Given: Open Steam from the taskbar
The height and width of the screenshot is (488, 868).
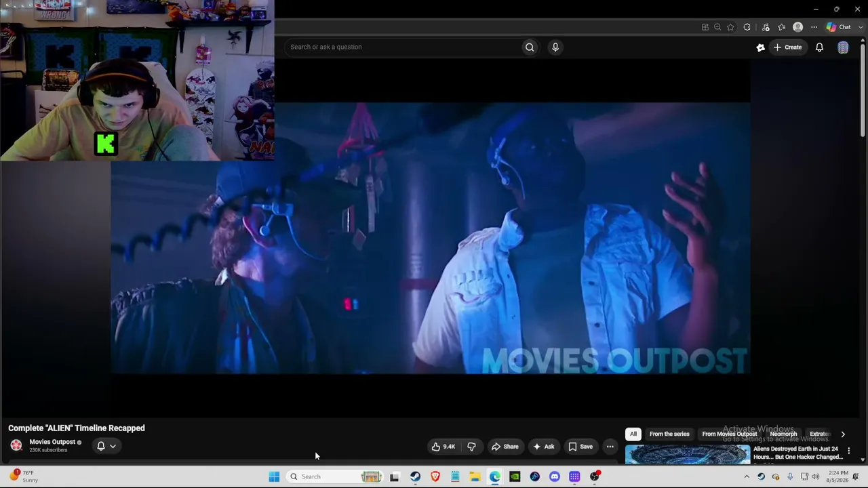Looking at the screenshot, I should click(x=415, y=476).
